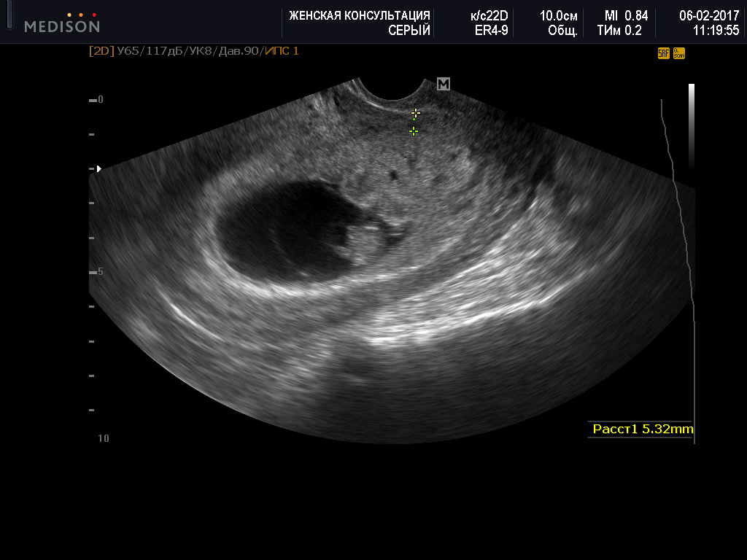
Task: Click the TGC curve line
Action: (679, 271)
